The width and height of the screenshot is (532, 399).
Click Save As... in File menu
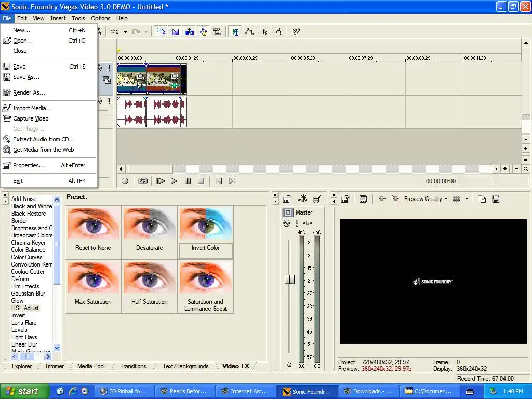click(x=49, y=77)
